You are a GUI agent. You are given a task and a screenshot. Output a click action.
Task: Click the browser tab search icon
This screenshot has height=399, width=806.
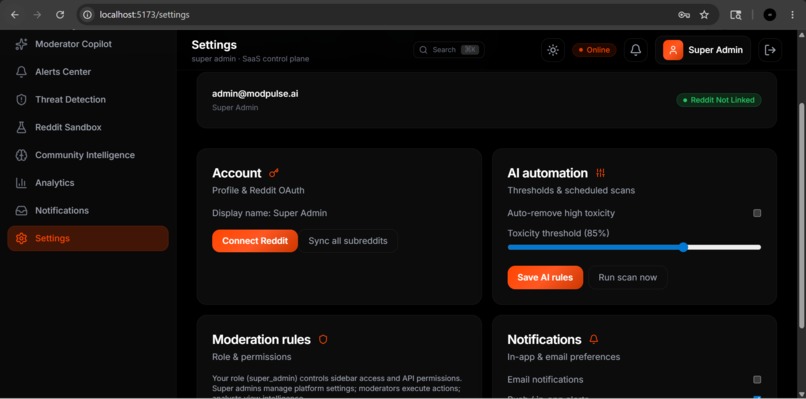click(x=736, y=15)
